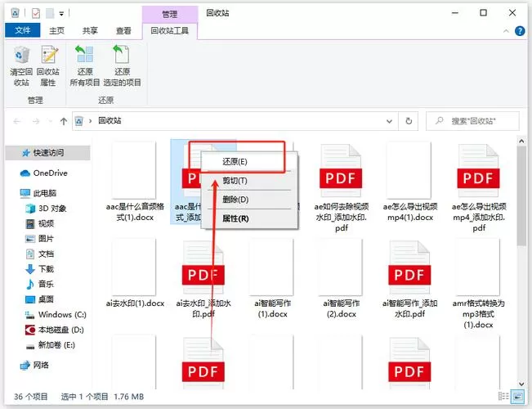Click the scrollbar down arrow
Screen dimensions: 532x409
[x=521, y=384]
